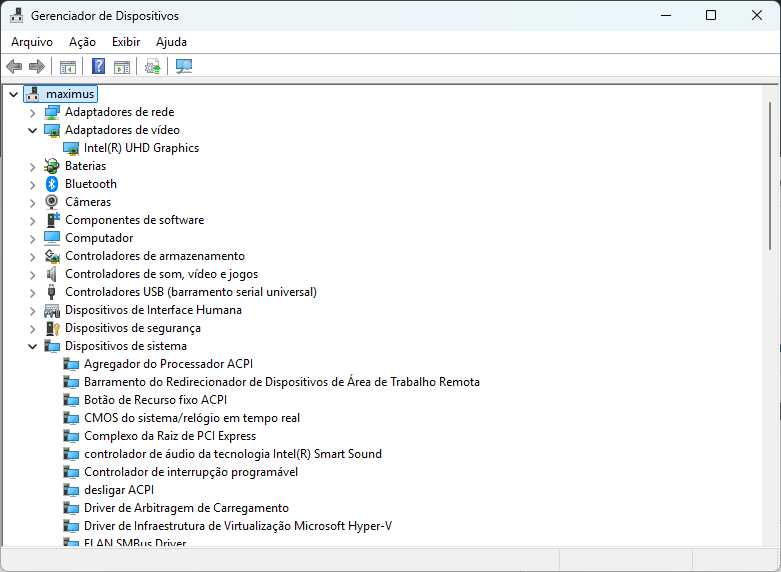
Task: Click the Adaptadores de vídeo icon
Action: click(x=52, y=130)
